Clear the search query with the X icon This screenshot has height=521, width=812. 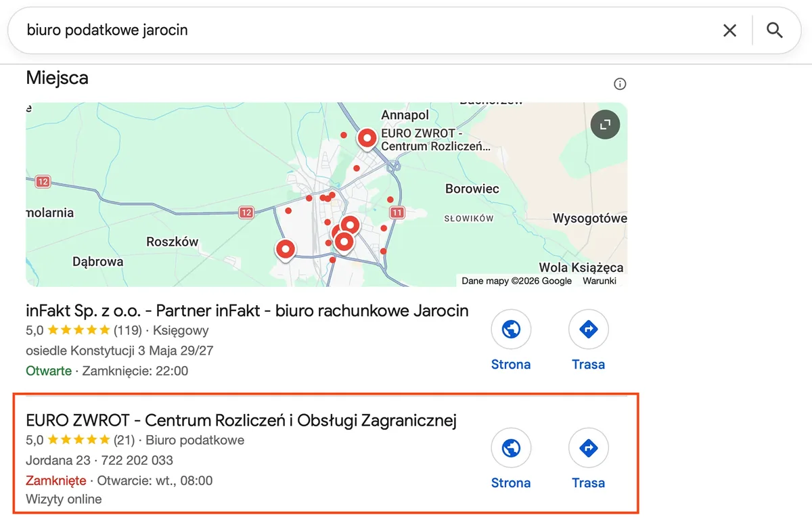coord(729,30)
